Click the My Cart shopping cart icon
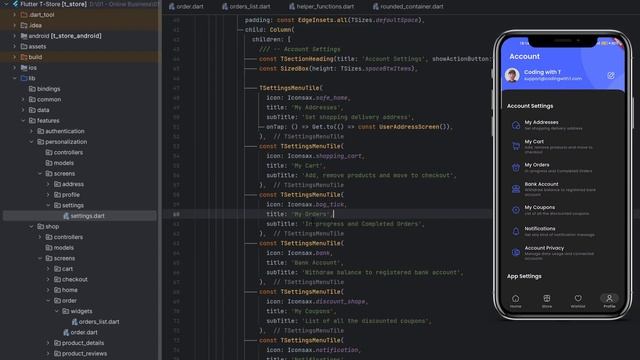640x360 pixels. tap(516, 146)
